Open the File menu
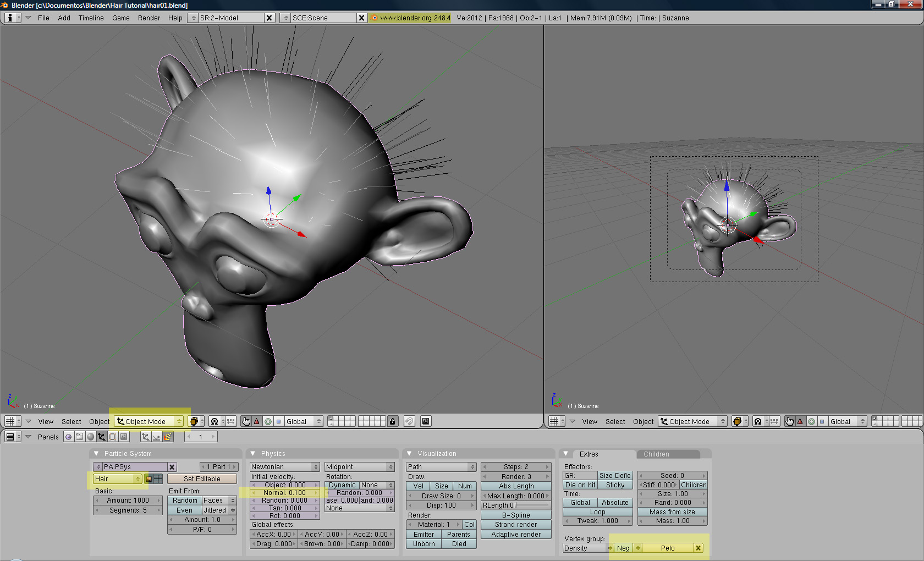924x561 pixels. coord(43,18)
